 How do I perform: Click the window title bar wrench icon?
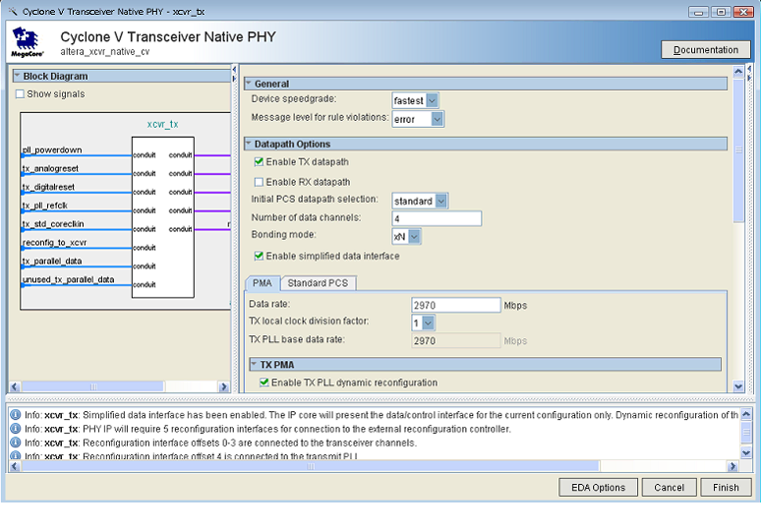click(12, 11)
